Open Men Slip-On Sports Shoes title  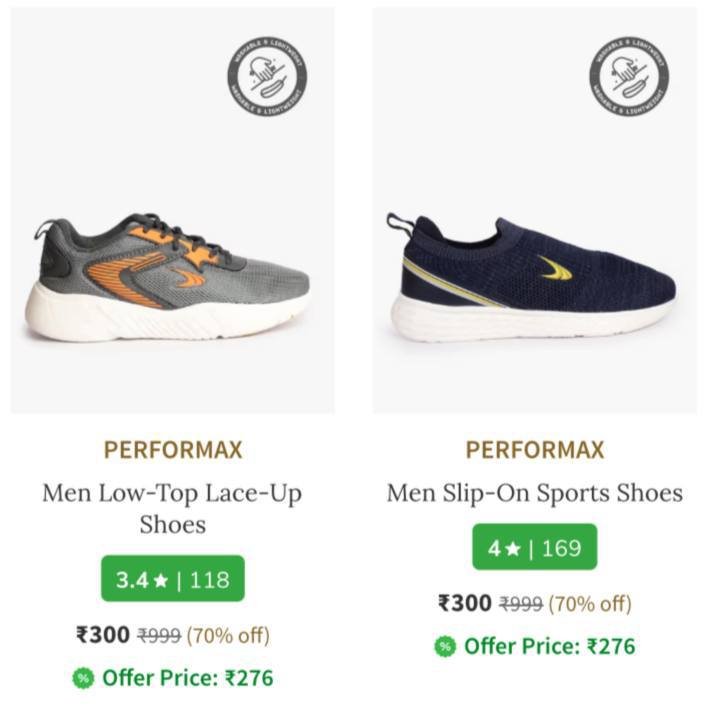535,493
